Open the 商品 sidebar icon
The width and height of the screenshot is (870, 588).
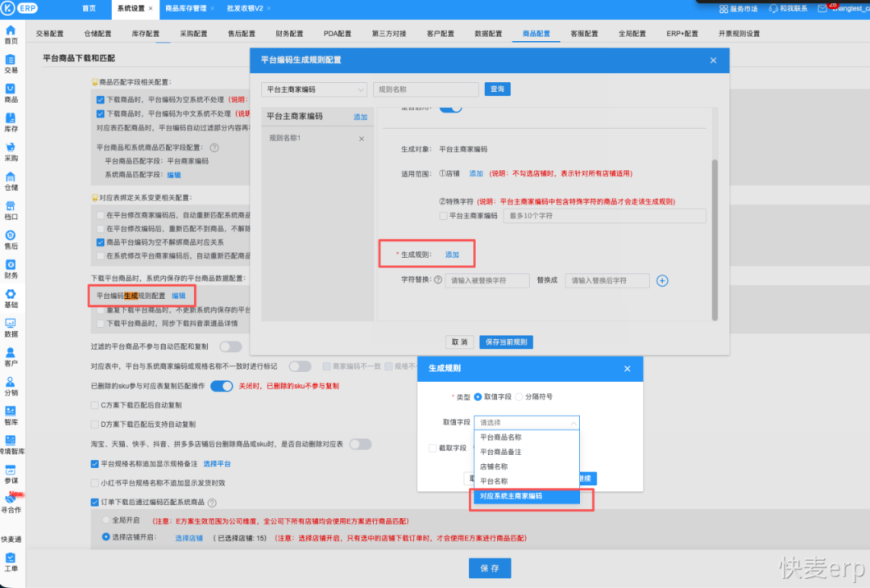(10, 89)
